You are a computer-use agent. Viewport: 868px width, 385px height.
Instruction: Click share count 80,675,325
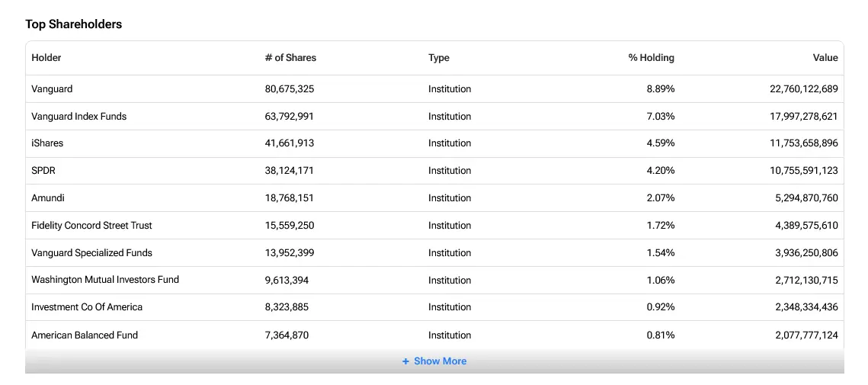[x=290, y=88]
